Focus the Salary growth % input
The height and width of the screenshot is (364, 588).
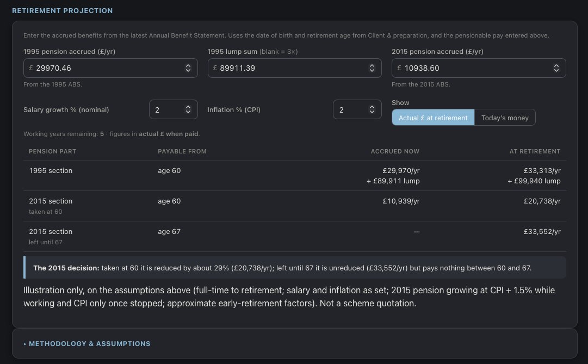174,109
